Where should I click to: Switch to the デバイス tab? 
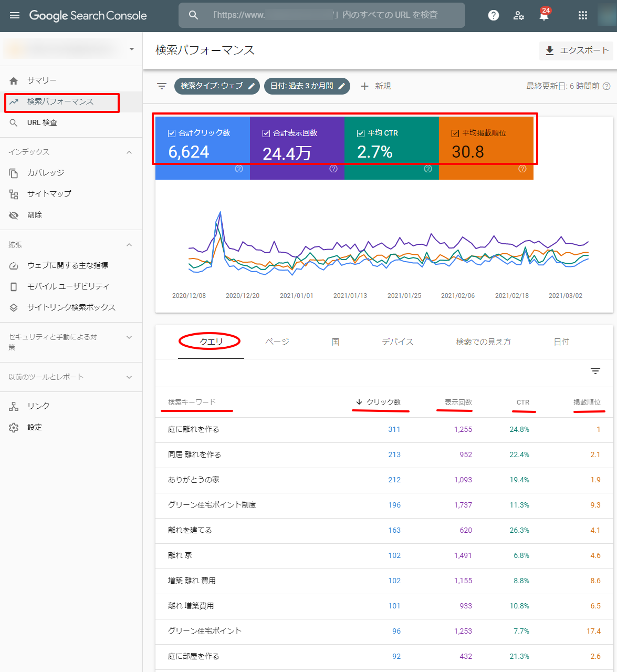click(x=398, y=342)
